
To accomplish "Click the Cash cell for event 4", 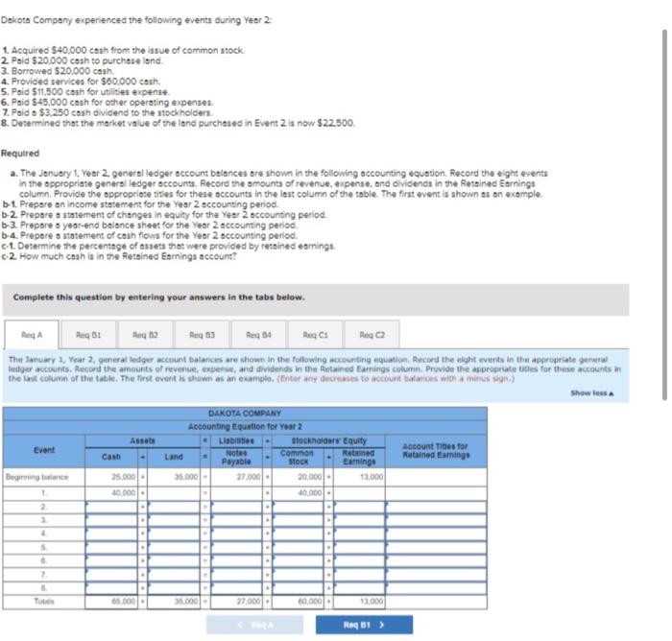I will coord(111,534).
